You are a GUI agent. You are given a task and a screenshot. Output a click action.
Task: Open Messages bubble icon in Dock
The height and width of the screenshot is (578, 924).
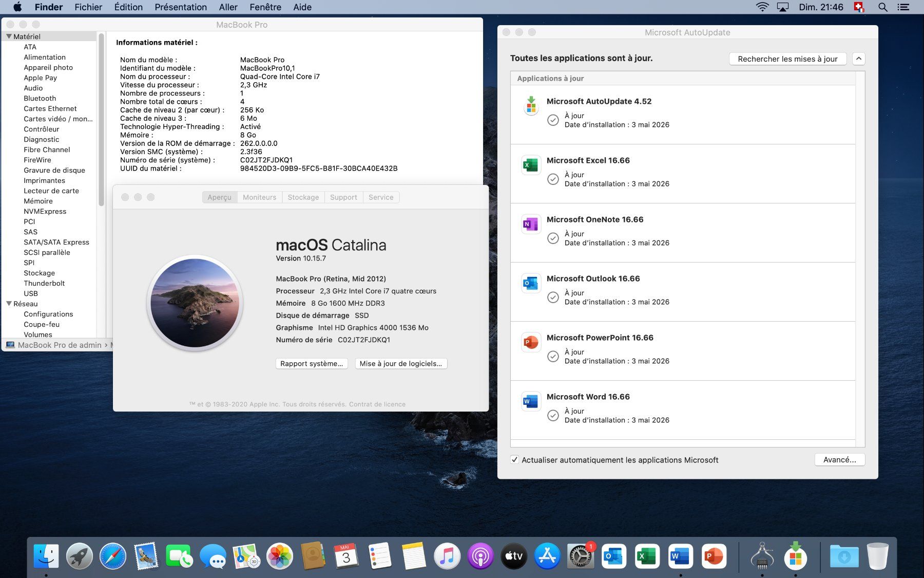pyautogui.click(x=213, y=556)
